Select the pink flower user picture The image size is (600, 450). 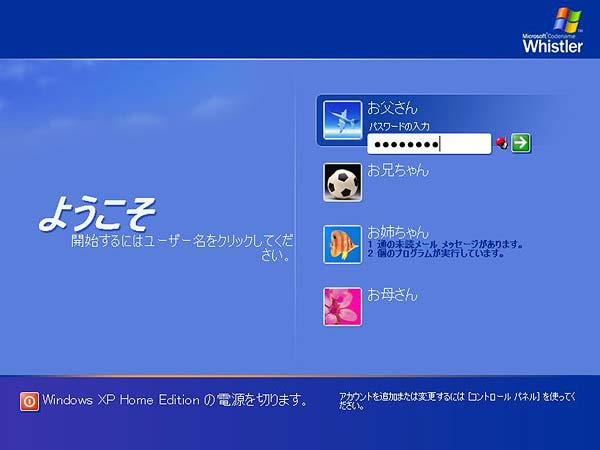pyautogui.click(x=342, y=307)
